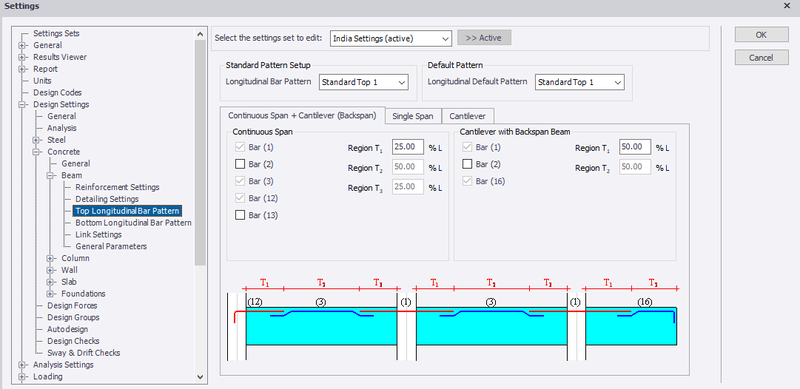
Task: Expand the Results Viewer node
Action: 22,57
